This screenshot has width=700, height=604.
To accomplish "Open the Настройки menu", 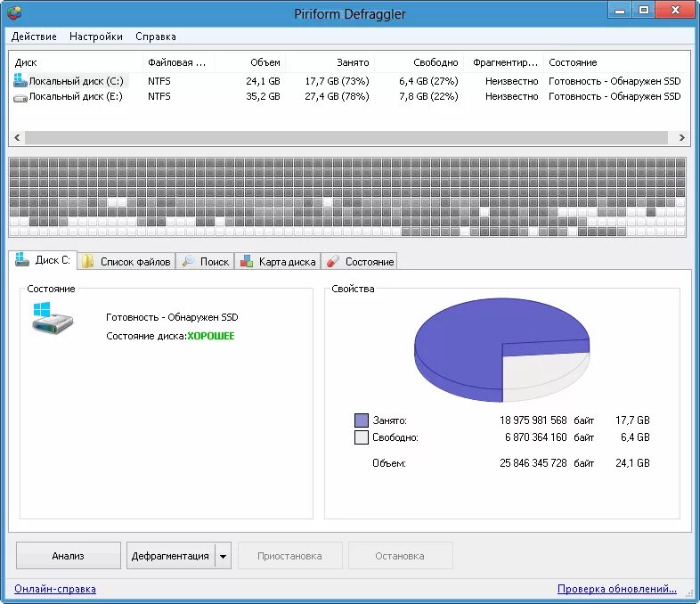I will coord(96,37).
